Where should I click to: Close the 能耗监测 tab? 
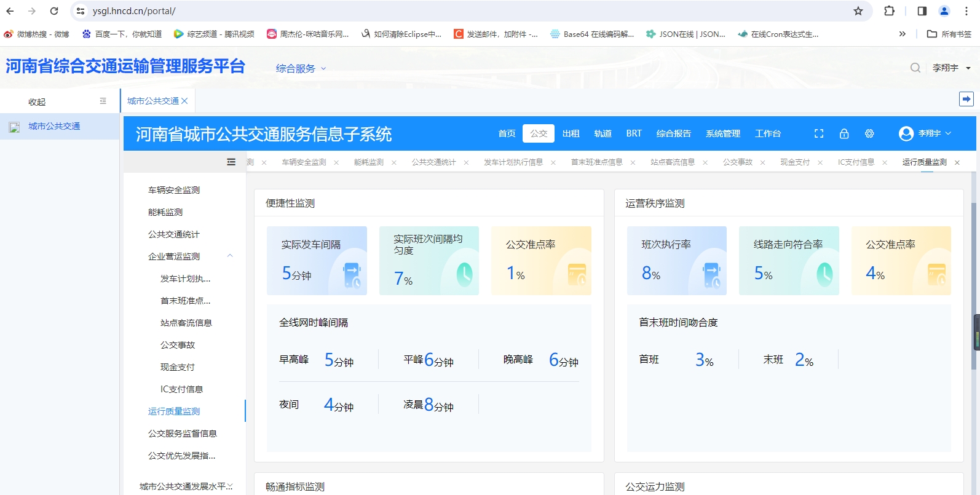[x=394, y=163]
